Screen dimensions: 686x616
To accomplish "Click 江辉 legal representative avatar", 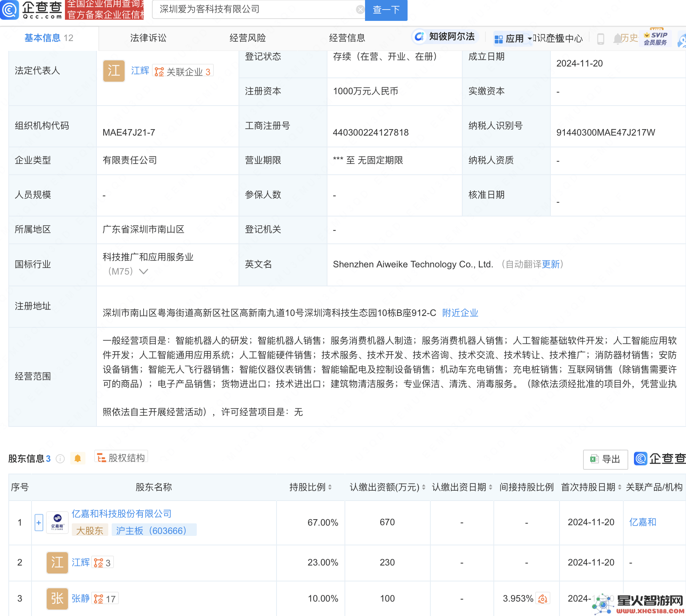I will coord(114,71).
